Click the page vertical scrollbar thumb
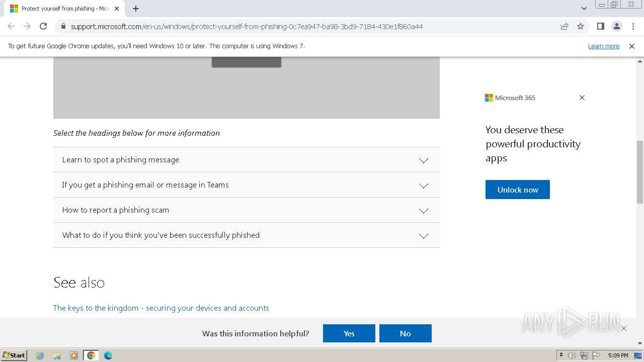This screenshot has width=644, height=362. tap(640, 172)
